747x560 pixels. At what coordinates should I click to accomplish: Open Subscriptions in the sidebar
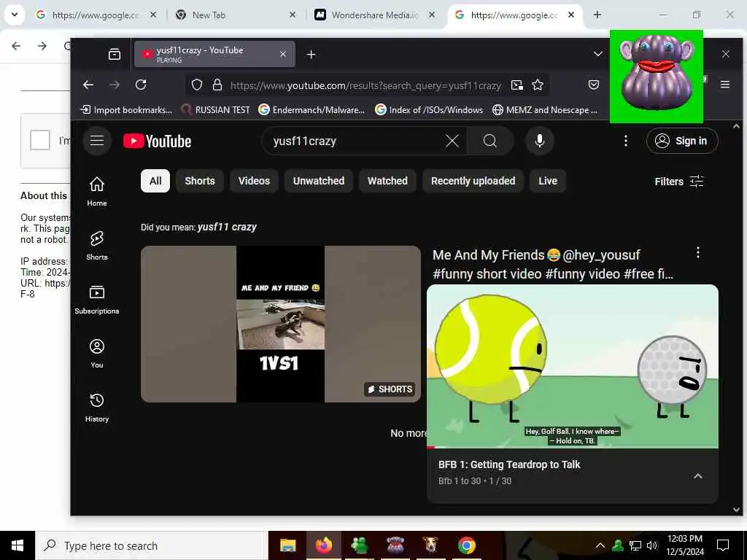97,300
